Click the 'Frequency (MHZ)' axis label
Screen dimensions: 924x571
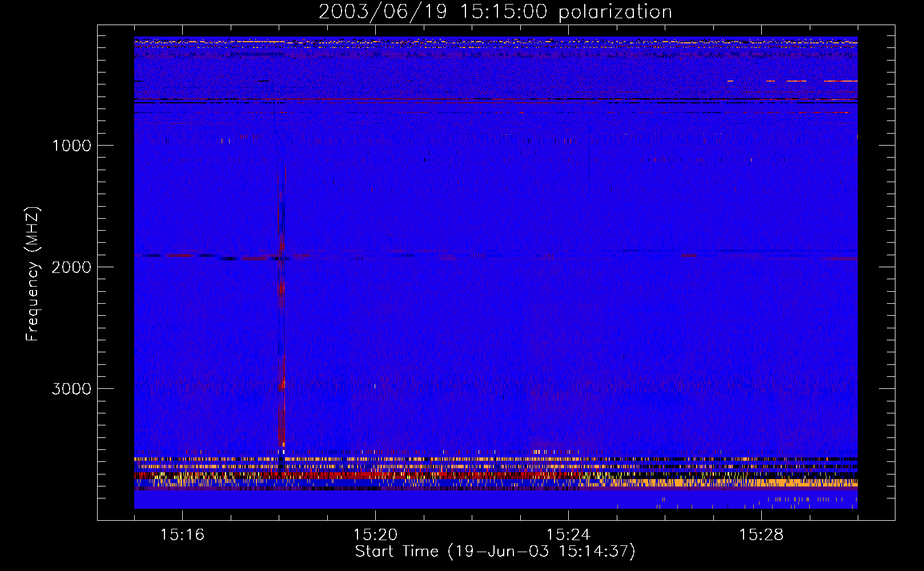point(33,275)
